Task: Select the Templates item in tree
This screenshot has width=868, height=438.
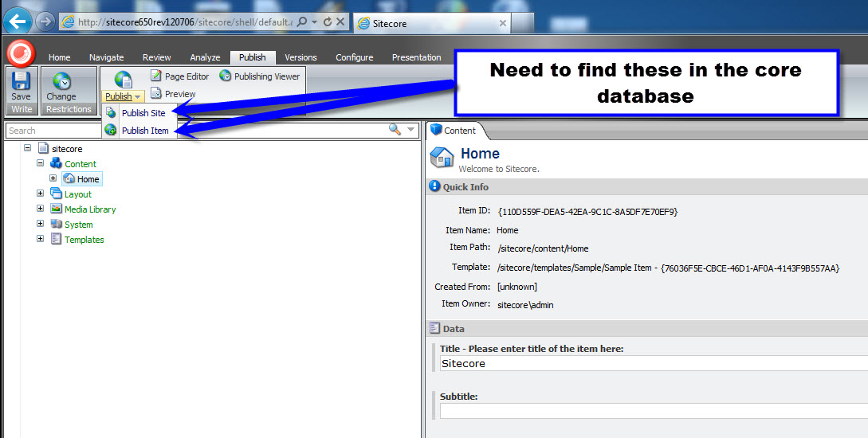Action: [84, 240]
